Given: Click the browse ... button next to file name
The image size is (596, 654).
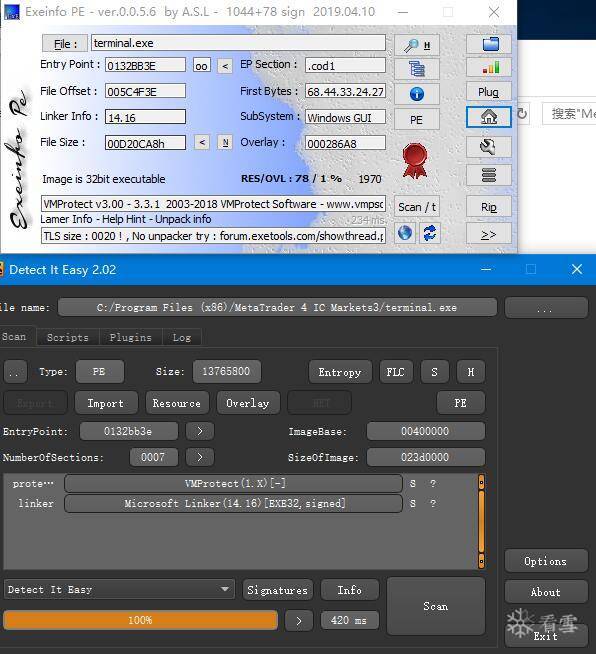Looking at the screenshot, I should click(x=546, y=308).
